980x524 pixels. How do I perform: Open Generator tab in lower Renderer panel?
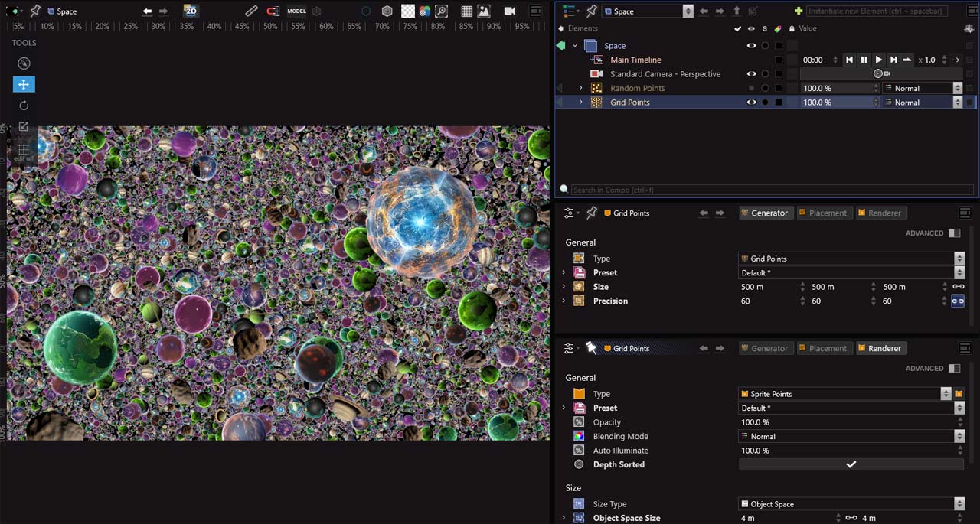coord(764,349)
